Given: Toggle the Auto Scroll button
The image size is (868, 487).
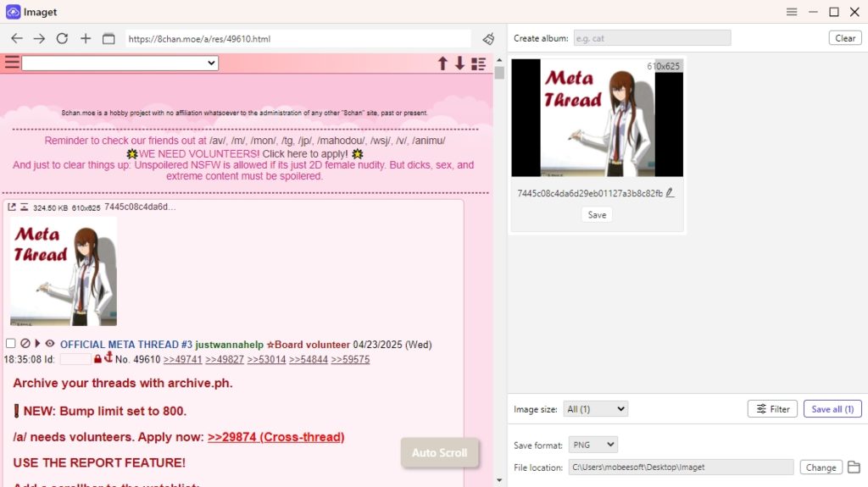Looking at the screenshot, I should click(x=440, y=452).
